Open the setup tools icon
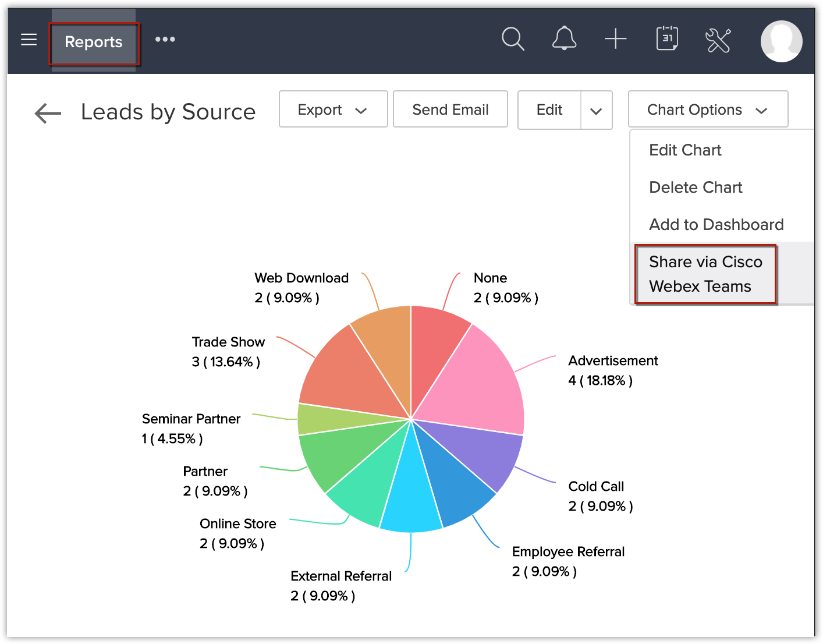Screen dimensions: 823x644 [x=718, y=40]
